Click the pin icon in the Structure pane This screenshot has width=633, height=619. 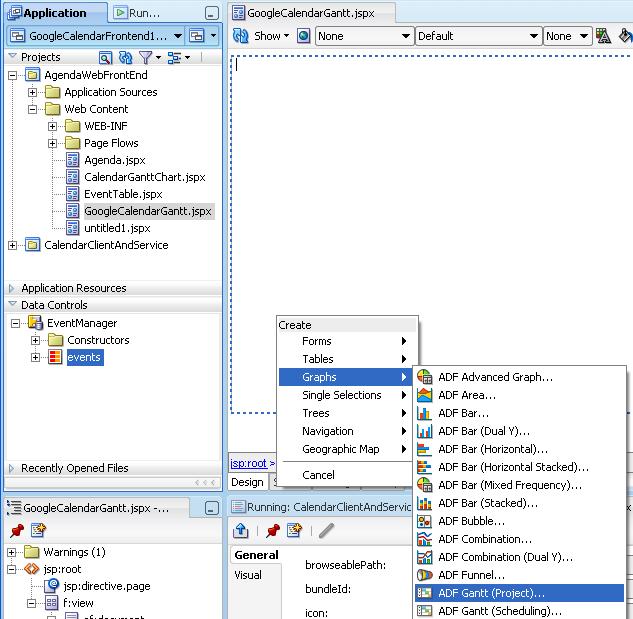pyautogui.click(x=17, y=530)
